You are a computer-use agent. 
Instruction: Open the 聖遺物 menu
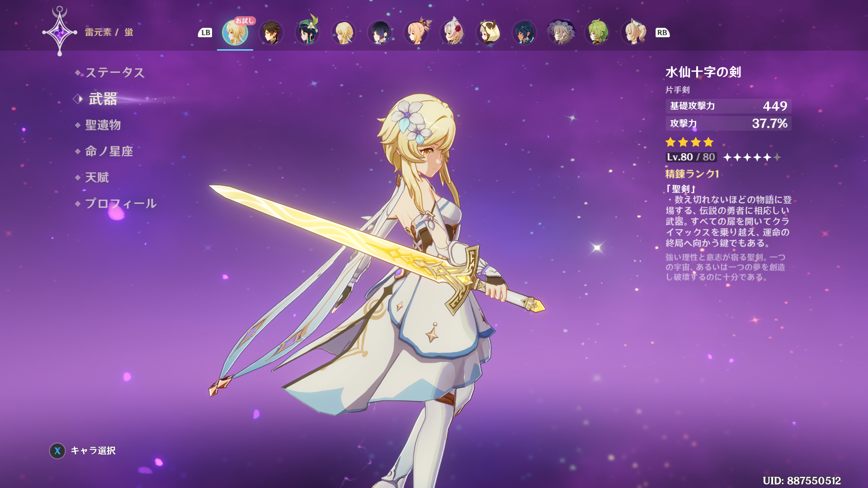coord(103,125)
